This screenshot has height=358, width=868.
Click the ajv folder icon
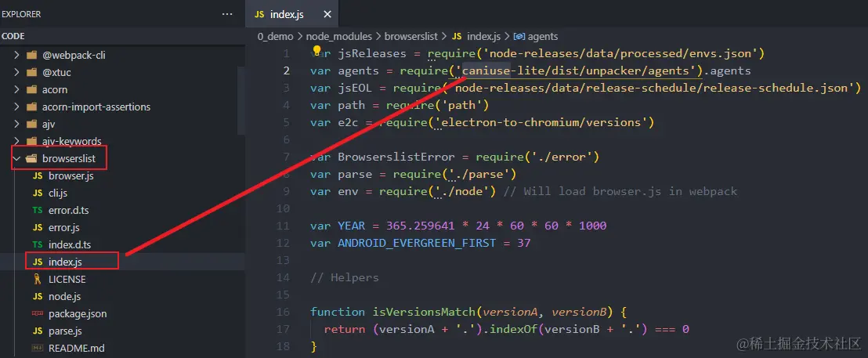[31, 124]
